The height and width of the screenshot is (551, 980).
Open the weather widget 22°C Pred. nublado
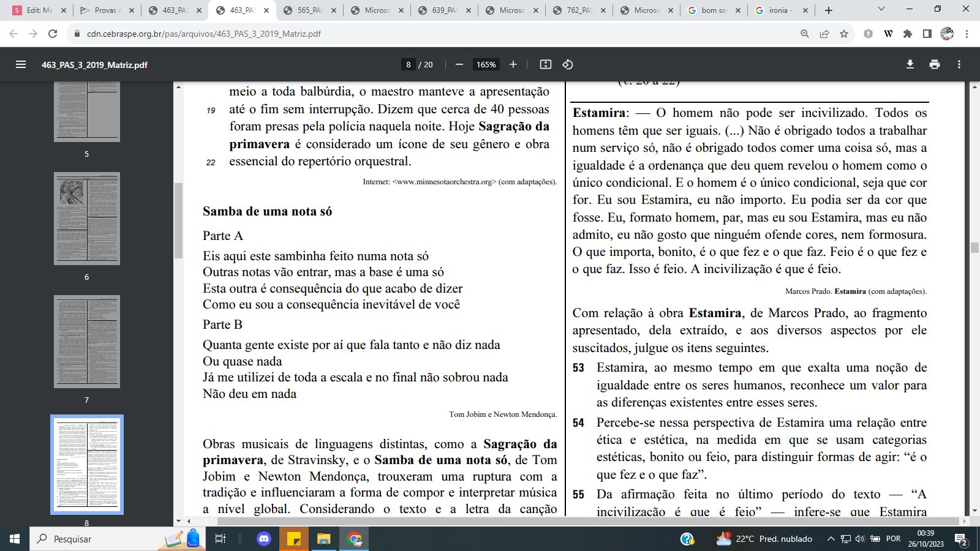(764, 539)
